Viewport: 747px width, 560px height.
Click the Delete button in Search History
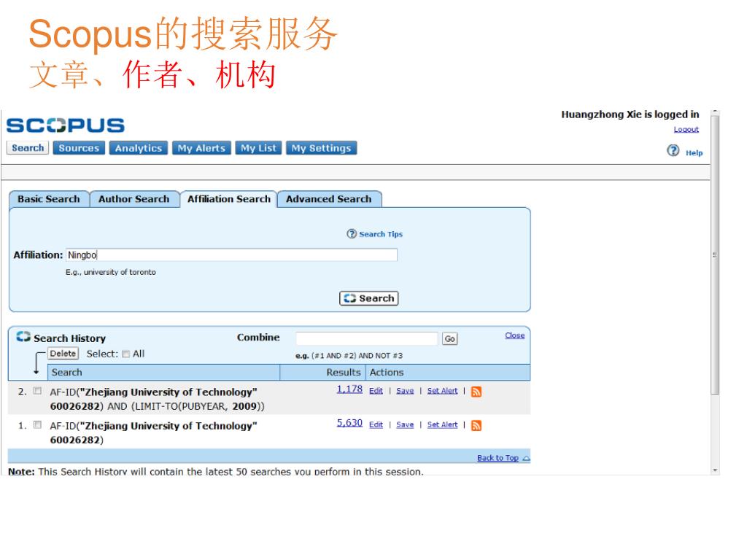[63, 354]
